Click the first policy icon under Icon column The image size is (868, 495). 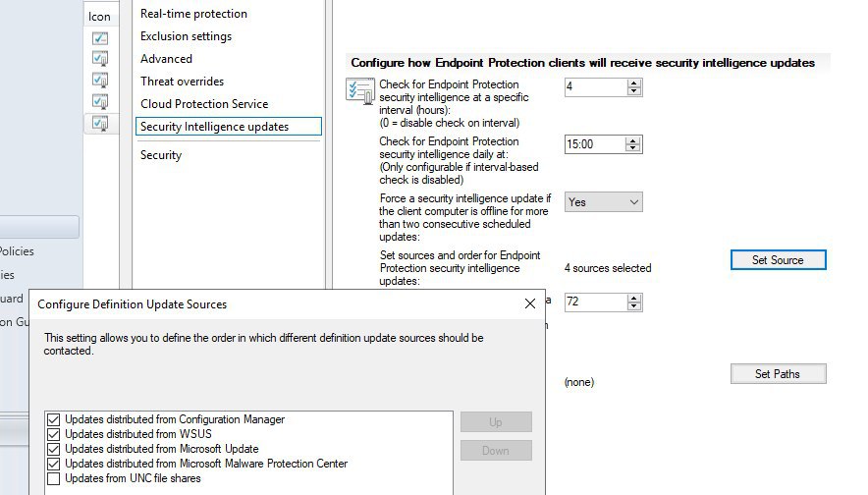99,39
